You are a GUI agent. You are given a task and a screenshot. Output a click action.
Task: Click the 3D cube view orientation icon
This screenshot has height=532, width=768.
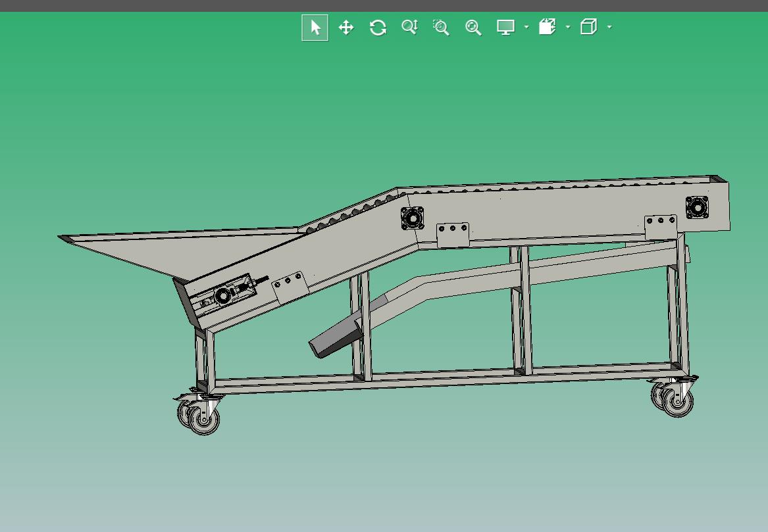point(589,27)
